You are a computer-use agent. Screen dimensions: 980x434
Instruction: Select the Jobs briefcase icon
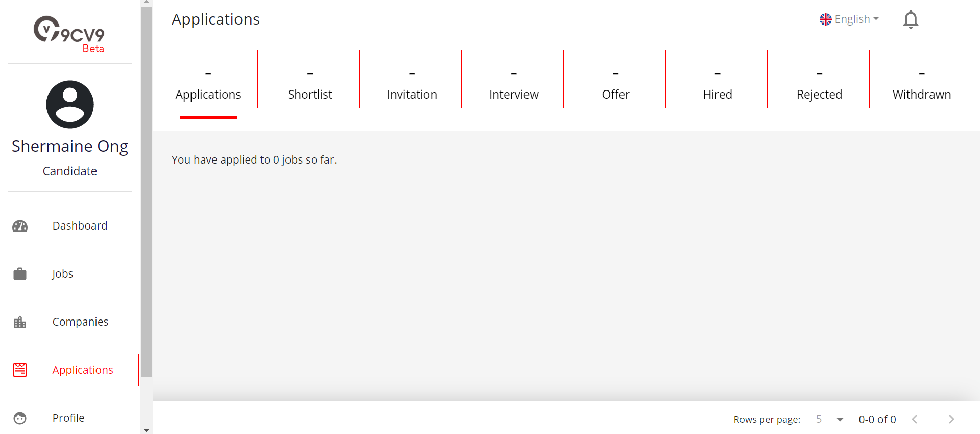point(19,273)
